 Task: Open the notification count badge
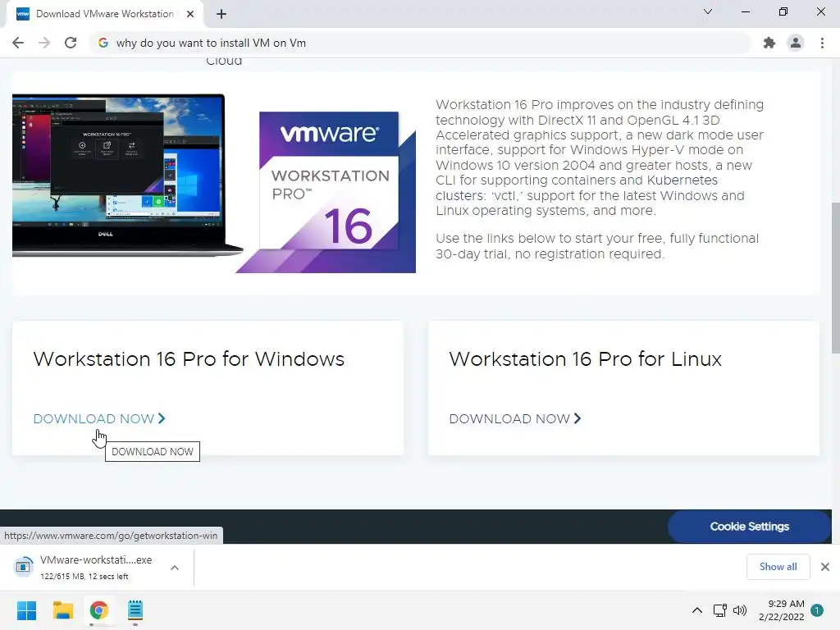click(x=817, y=610)
